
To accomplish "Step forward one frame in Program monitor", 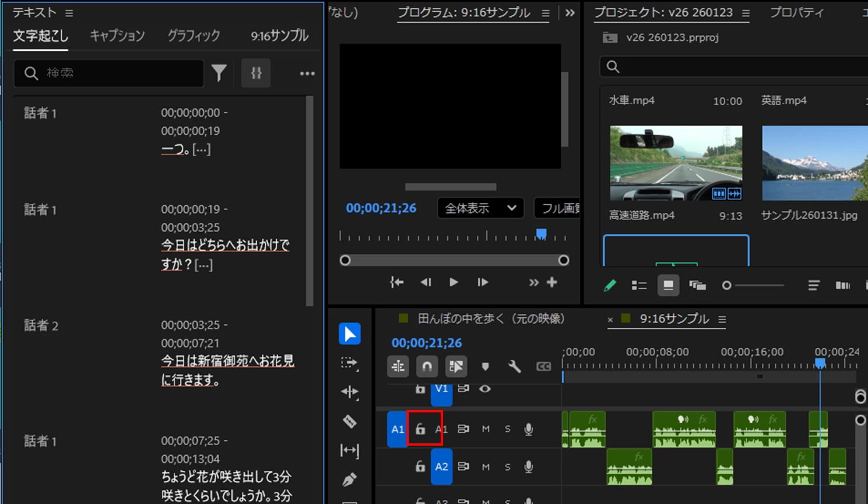I will [x=483, y=282].
